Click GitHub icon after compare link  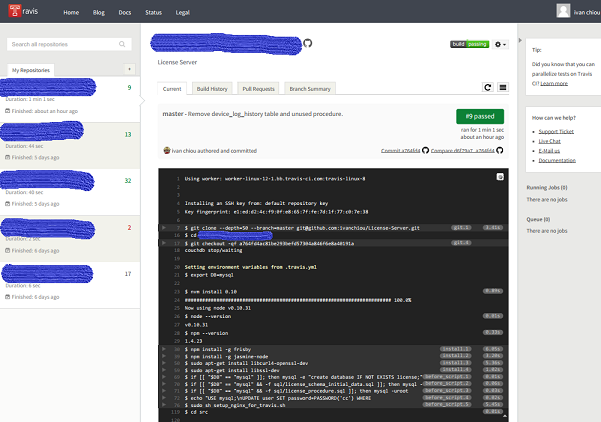pos(499,150)
